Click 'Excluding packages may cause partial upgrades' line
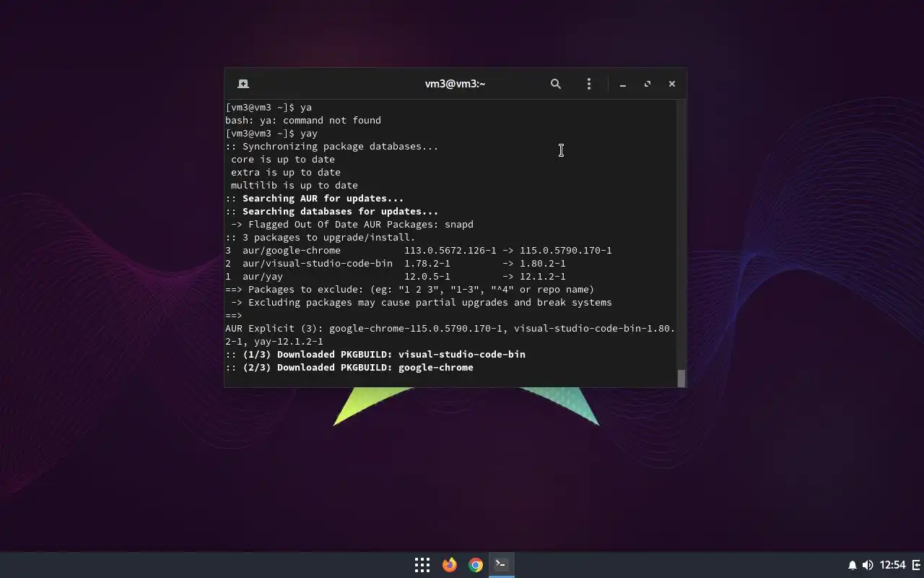 tap(422, 303)
